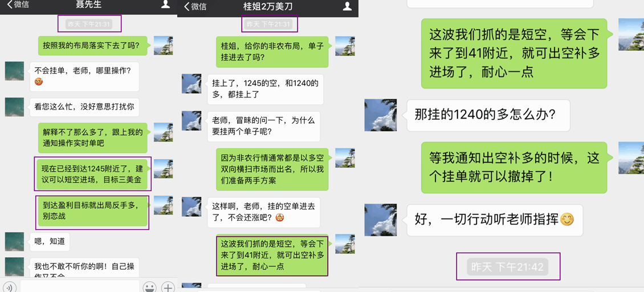Select the 等我通知出空补多的时候 message bubble
644x292 pixels.
click(514, 167)
